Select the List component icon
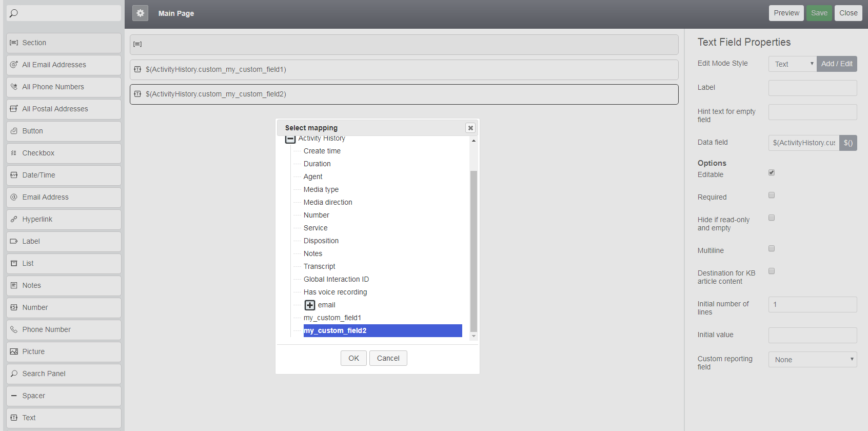Screen dimensions: 868x431 tap(14, 263)
